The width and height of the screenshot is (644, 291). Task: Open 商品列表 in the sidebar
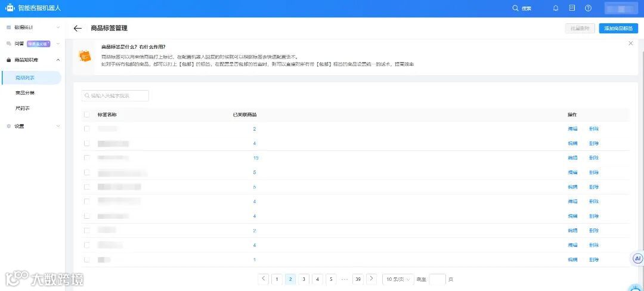tap(32, 78)
